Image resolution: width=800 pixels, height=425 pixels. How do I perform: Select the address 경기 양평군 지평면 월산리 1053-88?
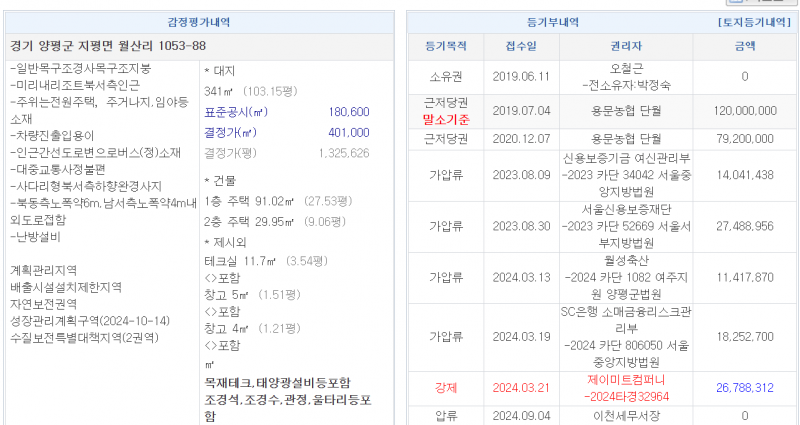point(108,46)
